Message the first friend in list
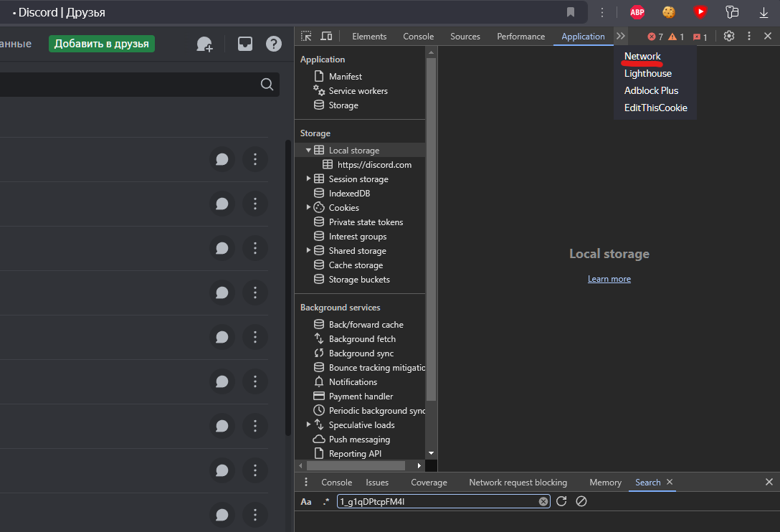Image resolution: width=780 pixels, height=532 pixels. point(222,159)
